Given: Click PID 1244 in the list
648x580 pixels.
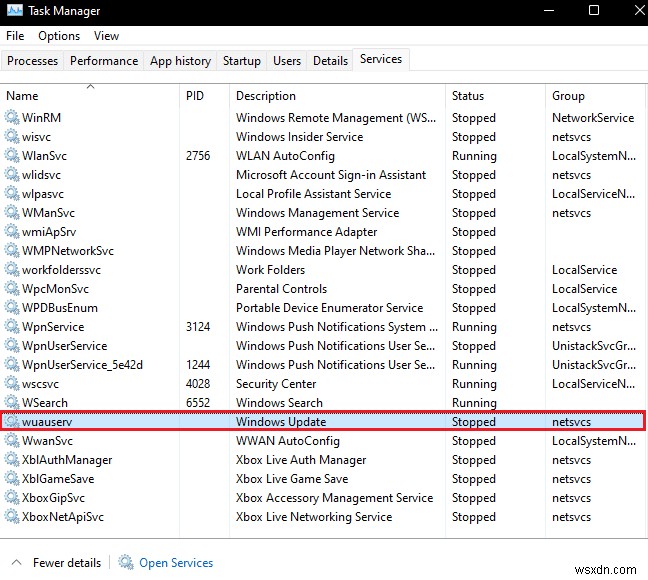Looking at the screenshot, I should [198, 365].
